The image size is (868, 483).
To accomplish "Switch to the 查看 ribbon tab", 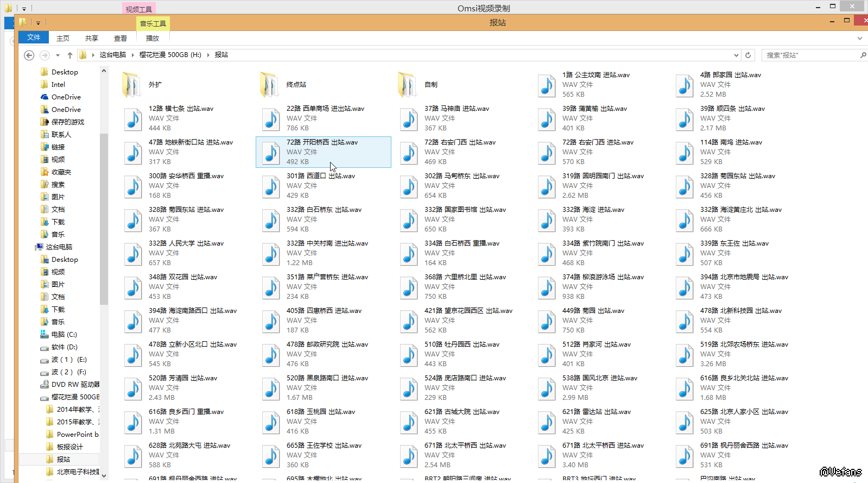I will (x=121, y=38).
